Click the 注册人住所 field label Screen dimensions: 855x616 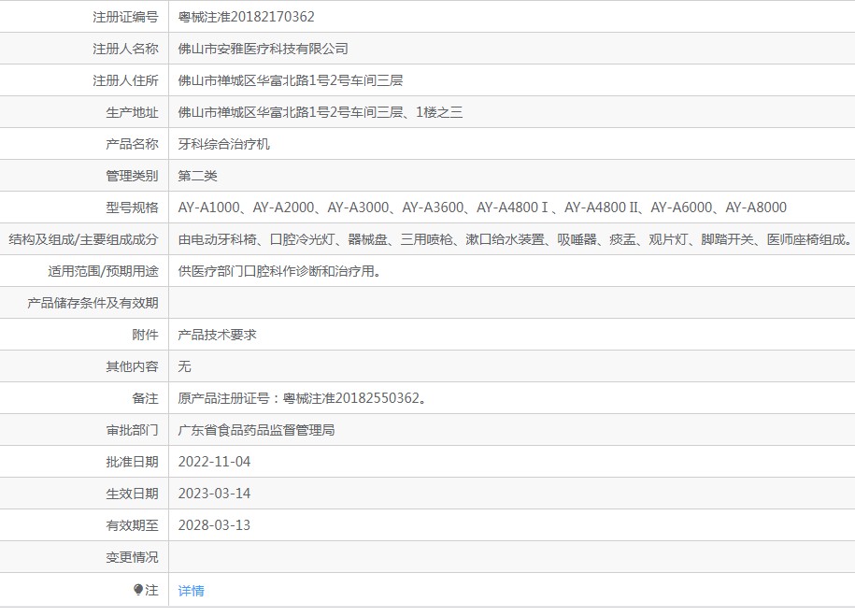click(x=125, y=80)
